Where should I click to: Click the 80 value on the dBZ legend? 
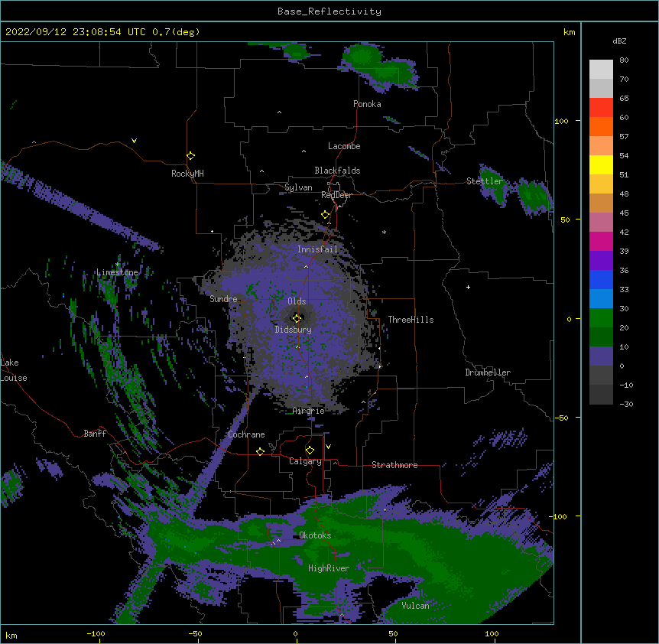(x=624, y=60)
